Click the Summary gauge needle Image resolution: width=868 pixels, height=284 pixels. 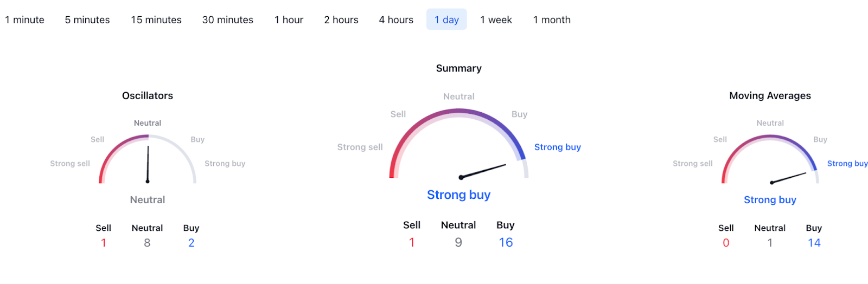tap(483, 171)
